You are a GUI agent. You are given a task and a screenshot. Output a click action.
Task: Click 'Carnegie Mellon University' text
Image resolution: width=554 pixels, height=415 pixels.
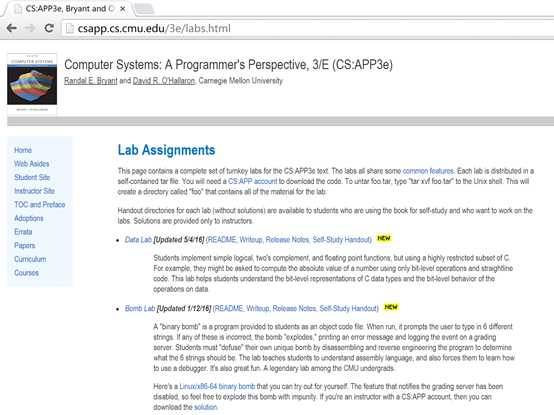click(x=241, y=81)
